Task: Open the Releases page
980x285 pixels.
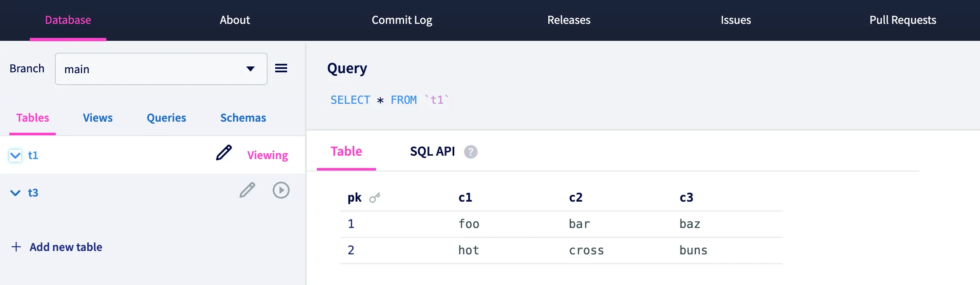Action: tap(569, 20)
